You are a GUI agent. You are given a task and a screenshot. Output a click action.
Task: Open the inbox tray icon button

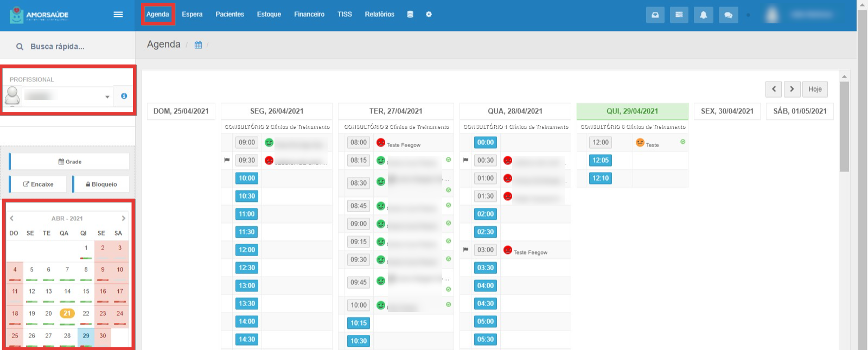point(655,15)
